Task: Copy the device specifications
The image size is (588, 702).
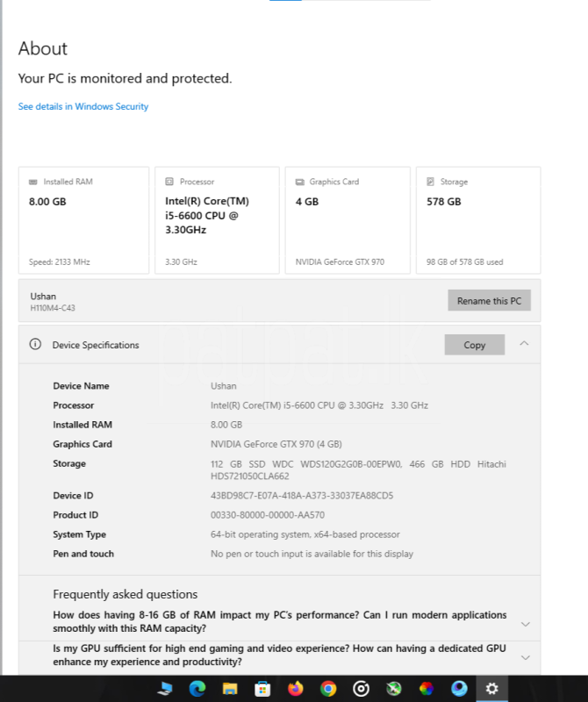Action: [x=474, y=345]
